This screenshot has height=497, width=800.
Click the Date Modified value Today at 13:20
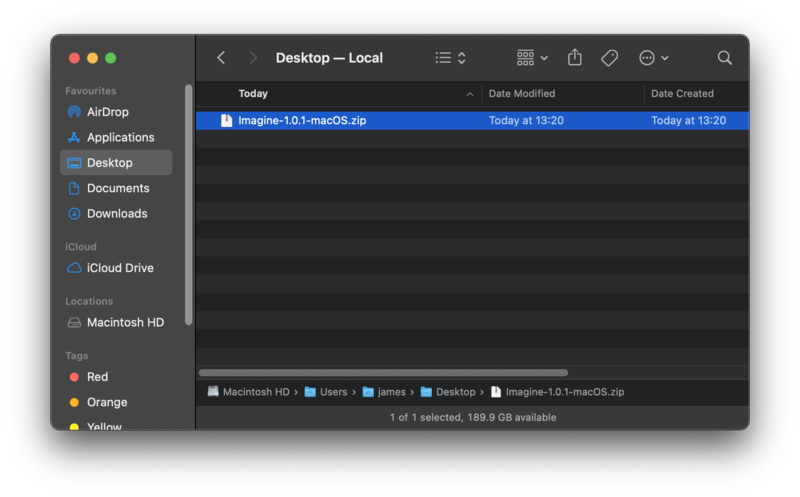pos(526,120)
